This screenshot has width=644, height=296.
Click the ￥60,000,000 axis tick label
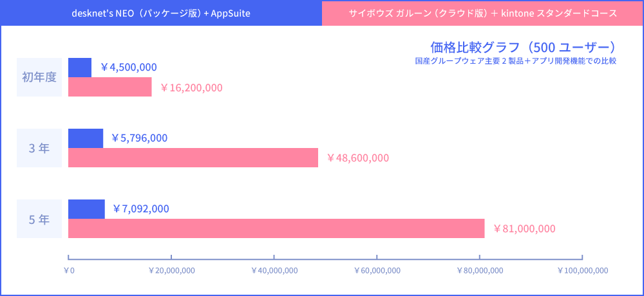[377, 270]
